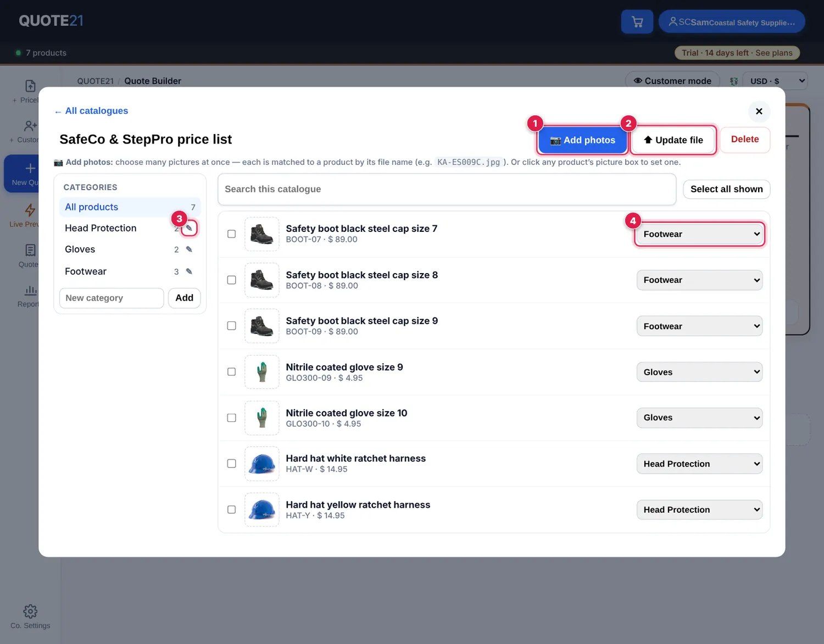This screenshot has height=644, width=824.
Task: Open category dropdown for boot size 8
Action: click(x=699, y=280)
